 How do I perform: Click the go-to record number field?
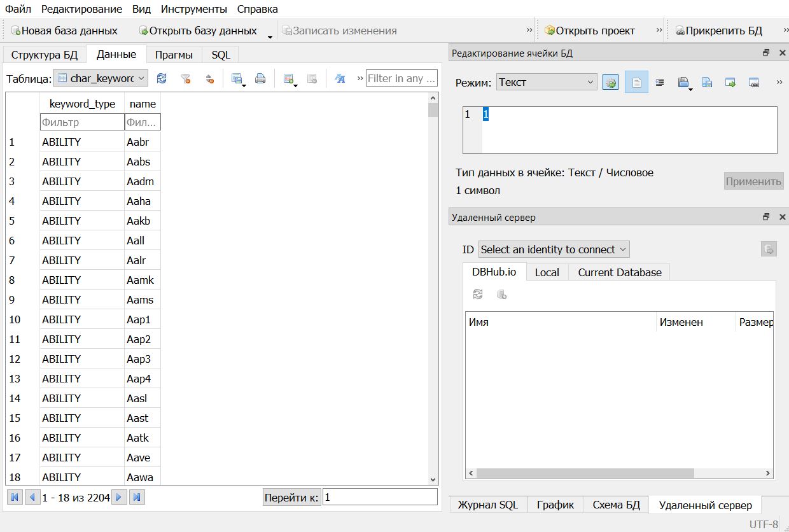[x=380, y=498]
